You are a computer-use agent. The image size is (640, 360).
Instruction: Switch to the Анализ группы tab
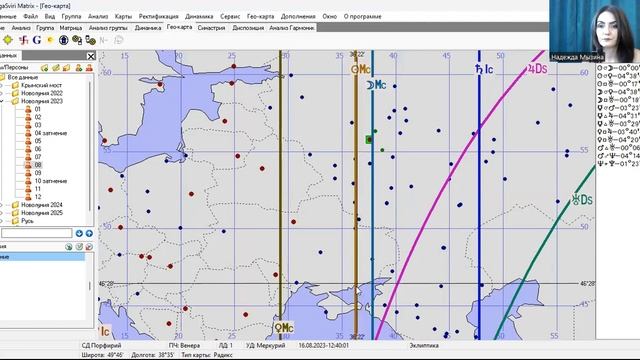108,28
